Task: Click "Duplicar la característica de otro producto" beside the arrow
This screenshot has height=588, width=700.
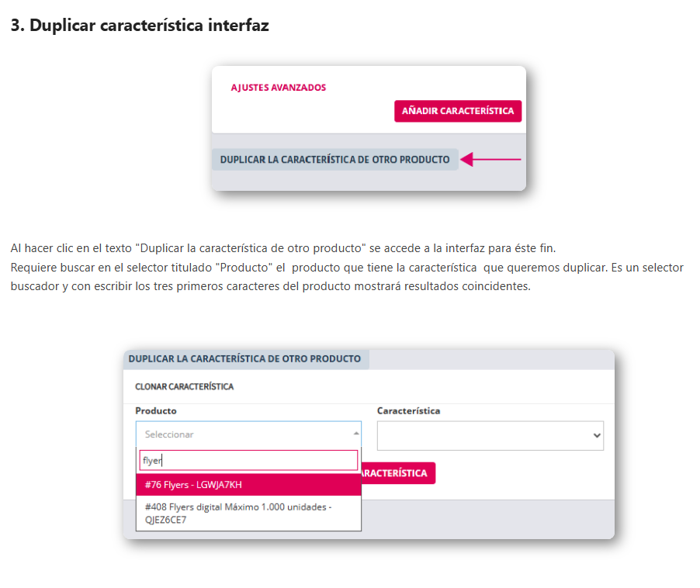Action: tap(334, 160)
